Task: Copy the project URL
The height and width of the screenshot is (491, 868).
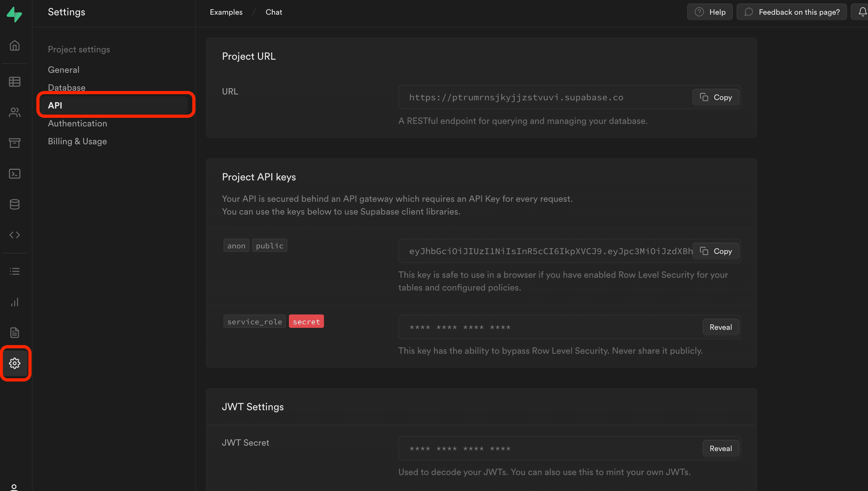Action: point(716,97)
